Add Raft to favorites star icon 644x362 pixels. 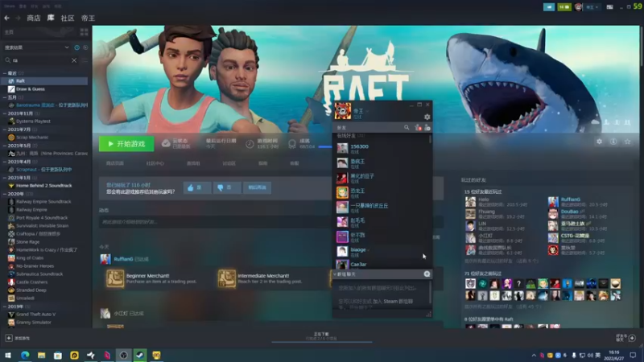tap(627, 142)
